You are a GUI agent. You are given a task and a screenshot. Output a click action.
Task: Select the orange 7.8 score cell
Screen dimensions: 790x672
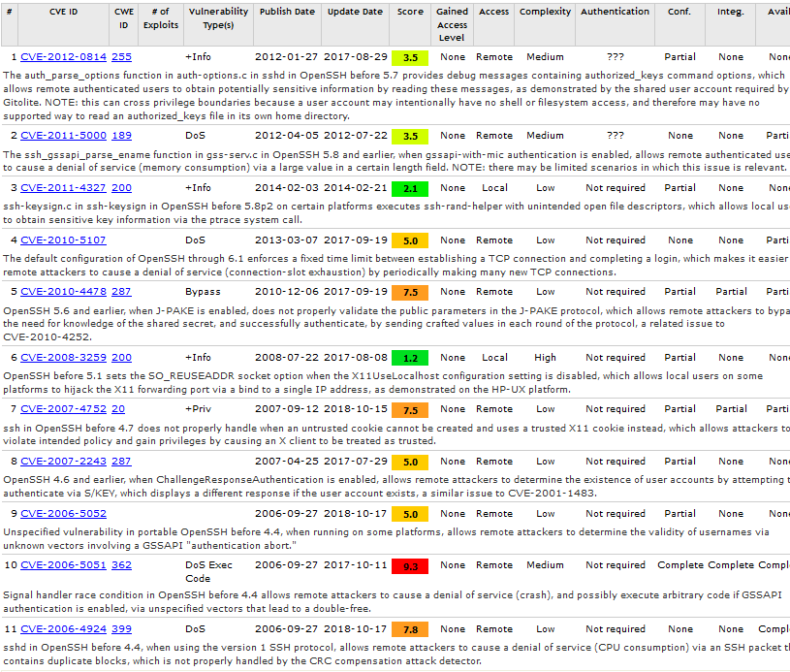point(410,629)
